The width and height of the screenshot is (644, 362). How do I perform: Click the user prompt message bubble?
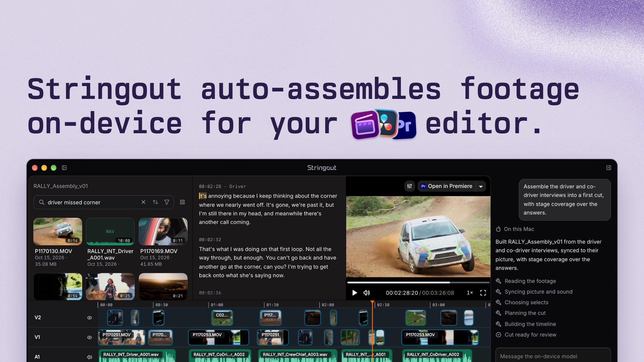(565, 200)
